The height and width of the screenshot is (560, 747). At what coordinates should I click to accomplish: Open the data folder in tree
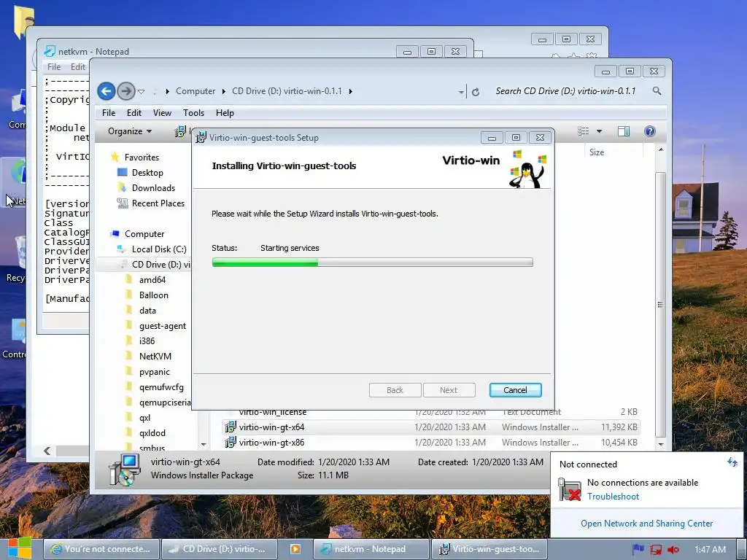(147, 310)
